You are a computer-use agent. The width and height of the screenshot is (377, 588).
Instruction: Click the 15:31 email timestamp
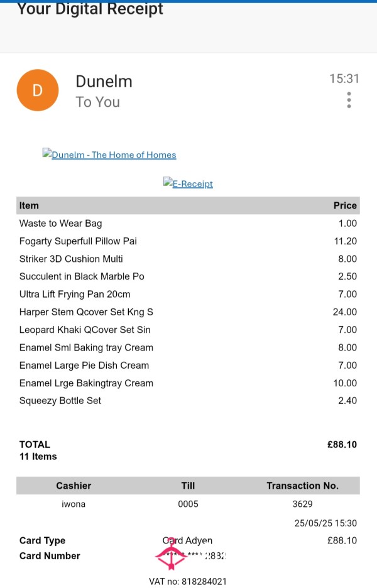(344, 79)
